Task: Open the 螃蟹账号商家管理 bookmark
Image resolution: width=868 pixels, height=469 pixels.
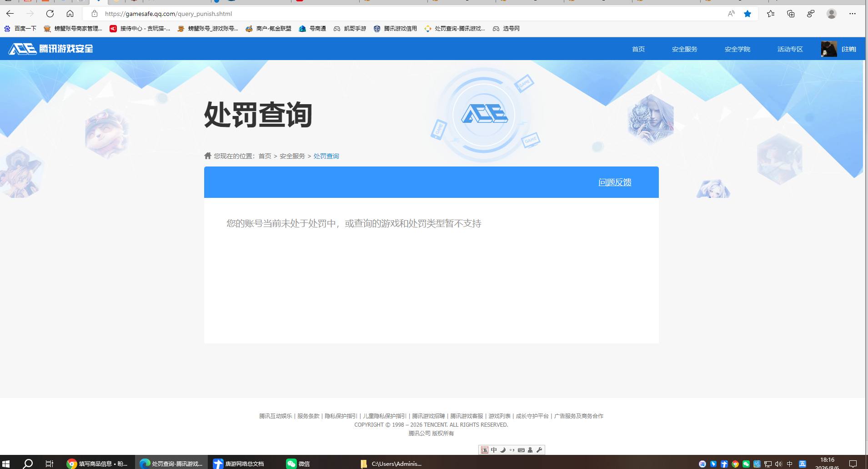Action: [x=73, y=28]
